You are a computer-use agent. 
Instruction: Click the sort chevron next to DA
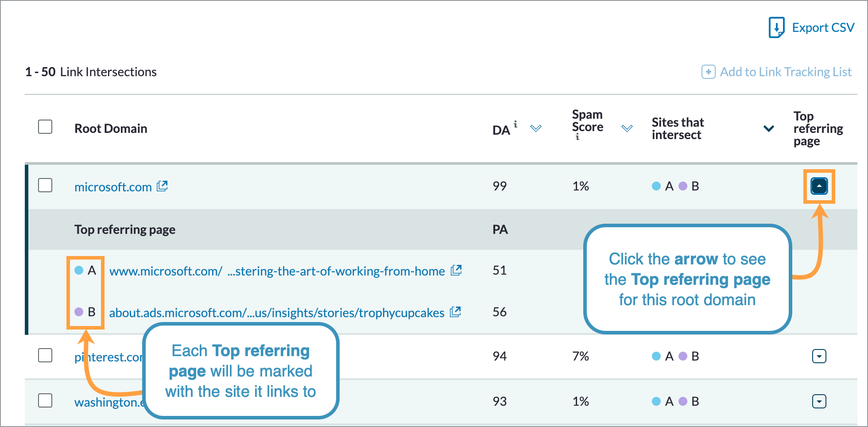point(536,129)
